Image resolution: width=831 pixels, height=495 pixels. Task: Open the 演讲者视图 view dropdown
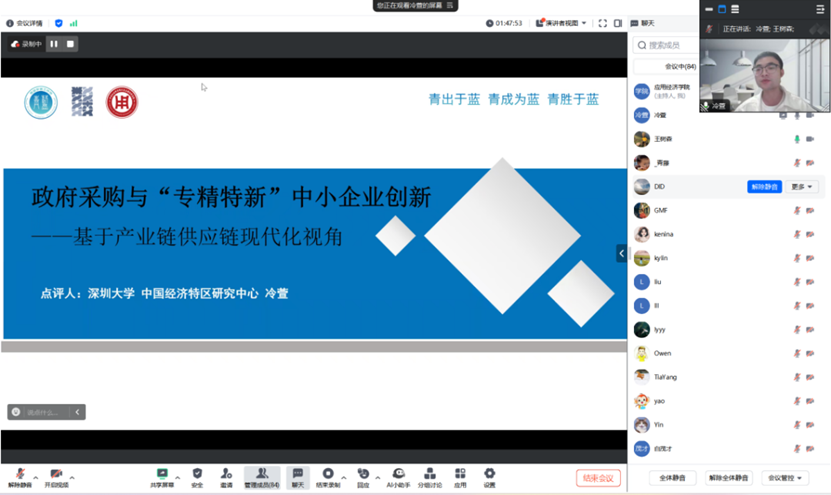(x=562, y=23)
